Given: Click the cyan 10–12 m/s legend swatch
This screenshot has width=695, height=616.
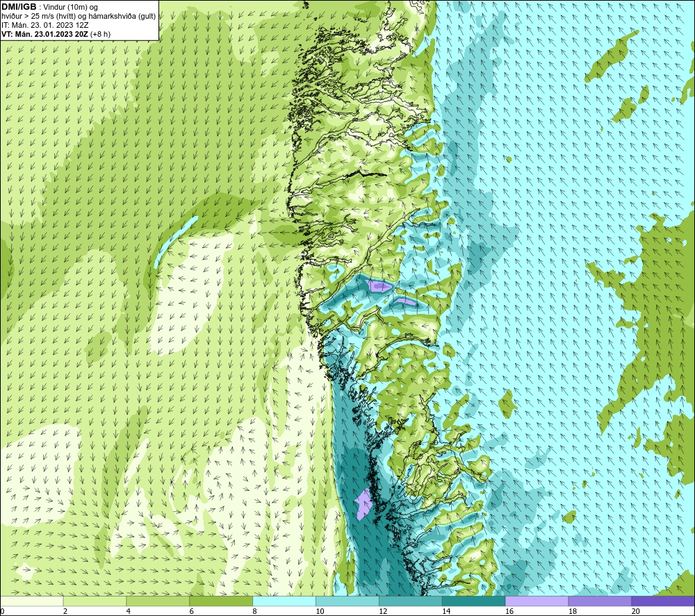Looking at the screenshot, I should (x=347, y=601).
